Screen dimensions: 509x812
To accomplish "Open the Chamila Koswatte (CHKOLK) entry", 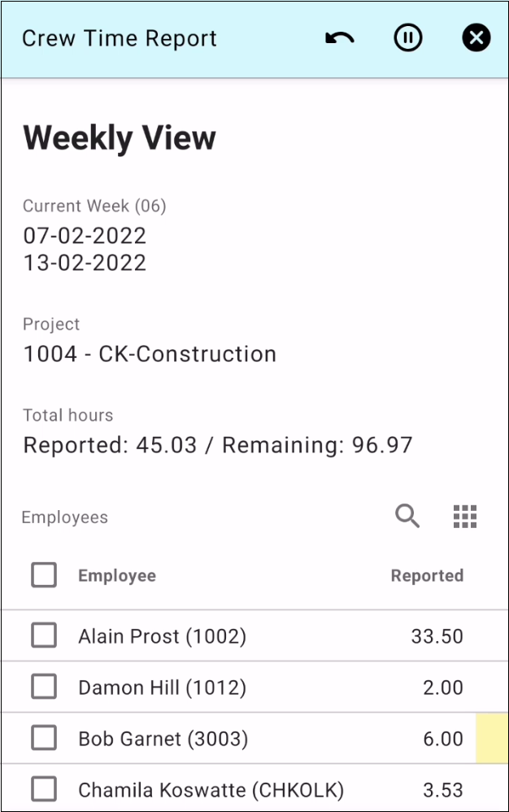I will point(211,790).
